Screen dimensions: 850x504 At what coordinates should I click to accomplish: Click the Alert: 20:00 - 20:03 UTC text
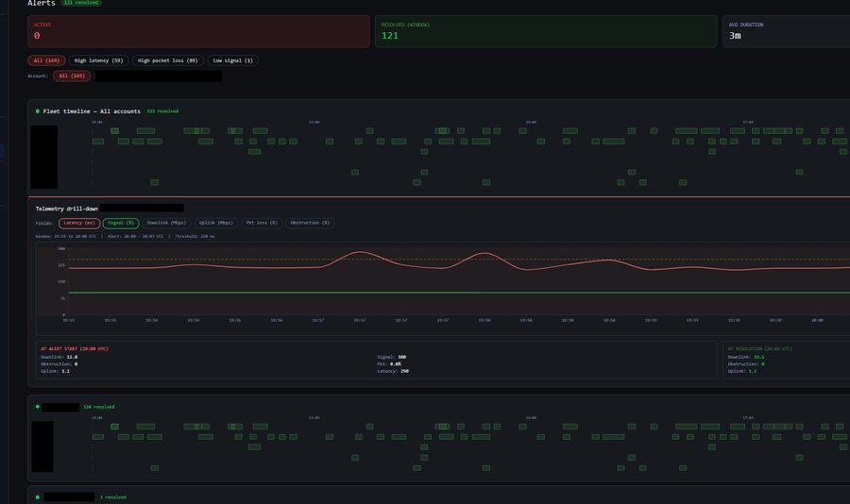coord(135,236)
